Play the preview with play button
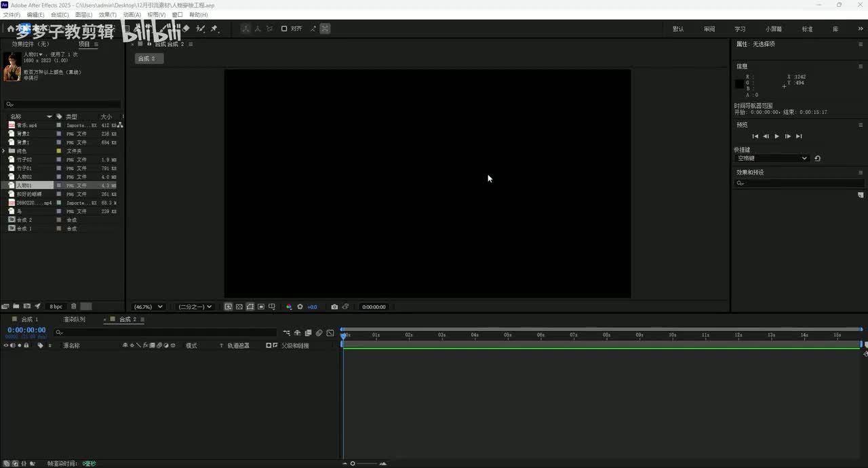This screenshot has height=468, width=868. click(x=777, y=136)
